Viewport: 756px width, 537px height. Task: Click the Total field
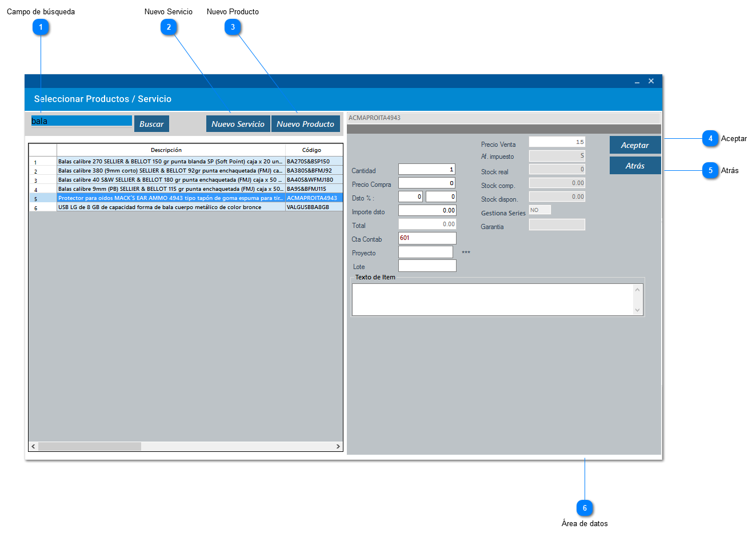[x=427, y=224]
